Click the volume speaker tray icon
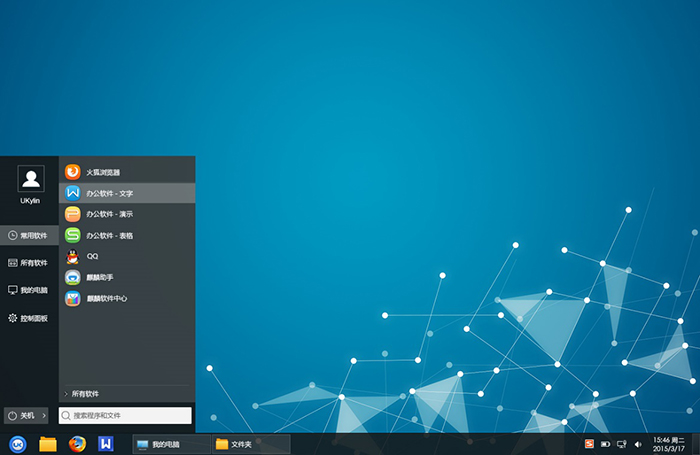 [x=638, y=444]
